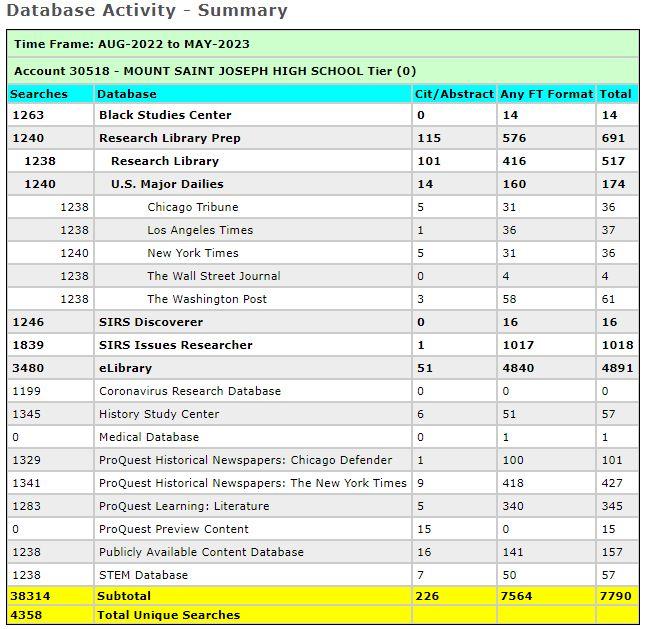The height and width of the screenshot is (629, 658).
Task: Click 'ProQuest Historical Newspapers: Chicago Defender'
Action: coord(245,460)
